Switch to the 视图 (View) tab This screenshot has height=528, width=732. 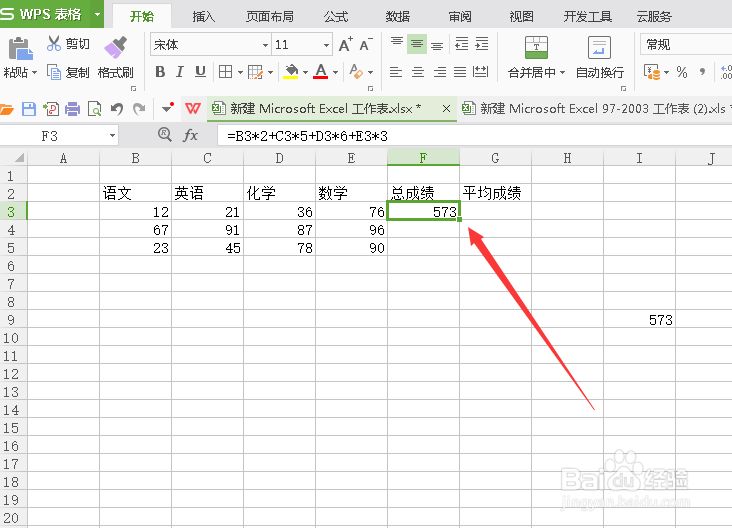coord(521,17)
